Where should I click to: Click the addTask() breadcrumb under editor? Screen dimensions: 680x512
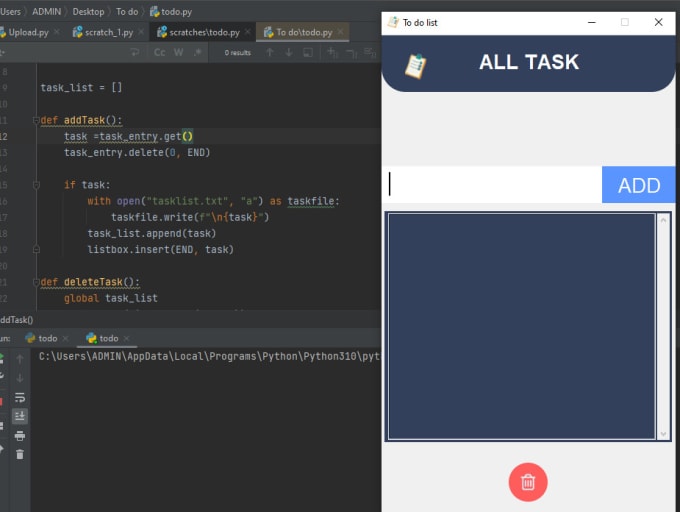click(x=16, y=320)
